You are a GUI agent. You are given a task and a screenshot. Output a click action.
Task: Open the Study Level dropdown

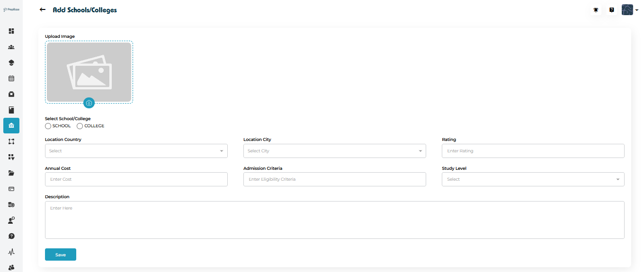pos(533,179)
